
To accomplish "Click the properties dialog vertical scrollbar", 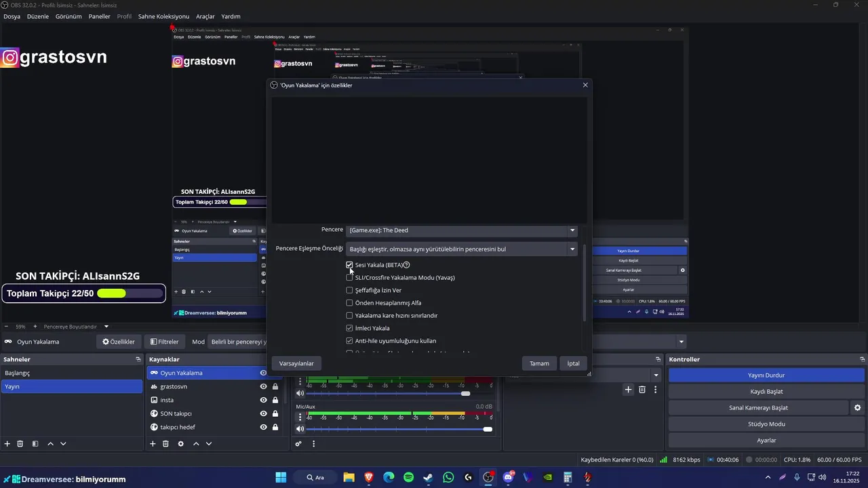I will (x=584, y=283).
